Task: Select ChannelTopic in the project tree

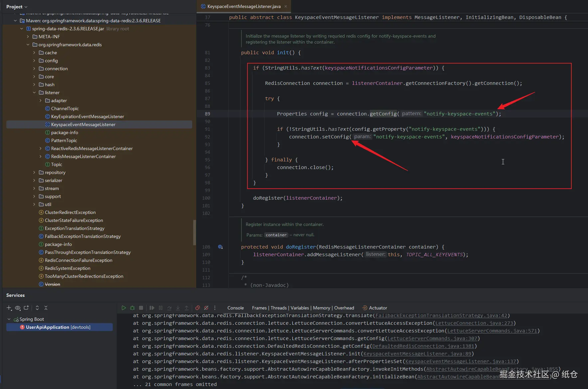Action: [65, 108]
